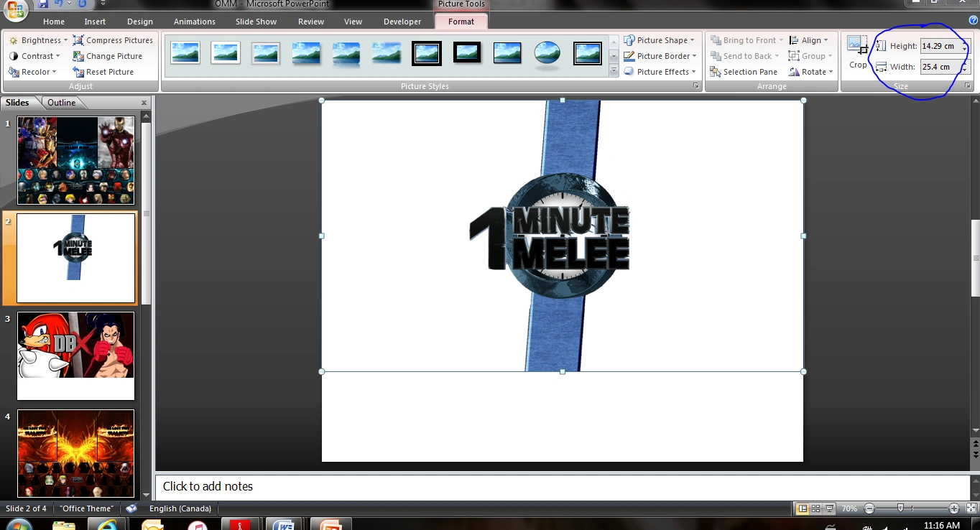Click the spell check status icon
This screenshot has height=530, width=980.
(131, 508)
